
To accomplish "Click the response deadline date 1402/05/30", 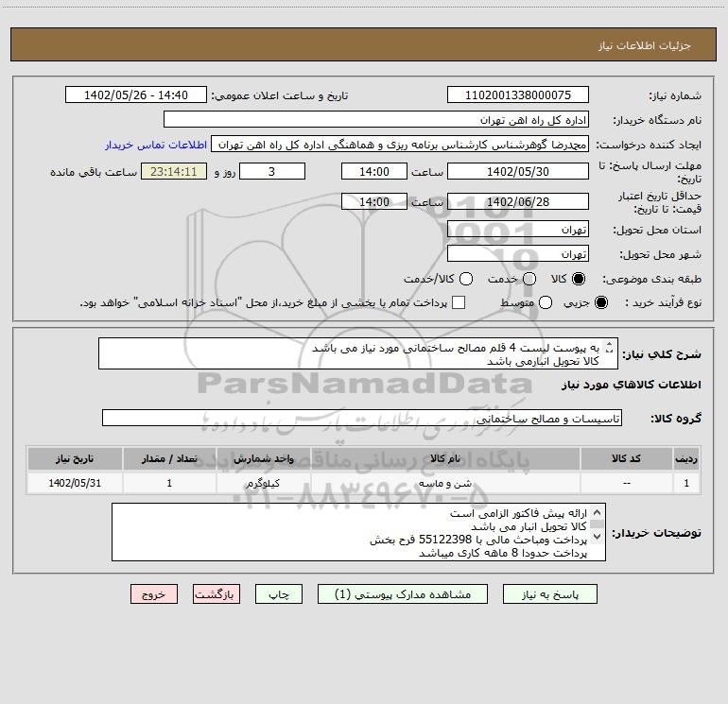I will [518, 171].
